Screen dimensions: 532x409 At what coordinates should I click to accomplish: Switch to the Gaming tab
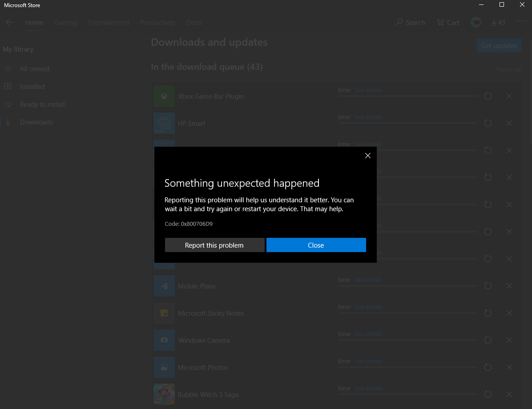tap(65, 22)
